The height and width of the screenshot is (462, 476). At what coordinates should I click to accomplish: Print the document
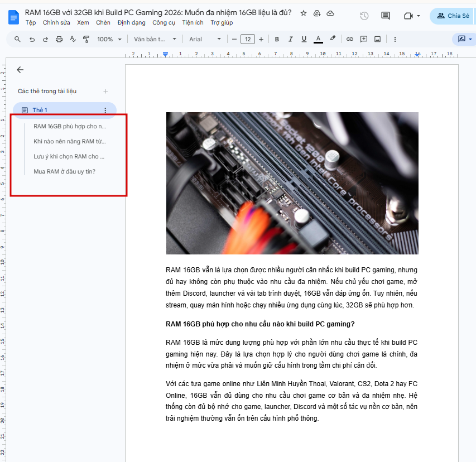point(59,39)
